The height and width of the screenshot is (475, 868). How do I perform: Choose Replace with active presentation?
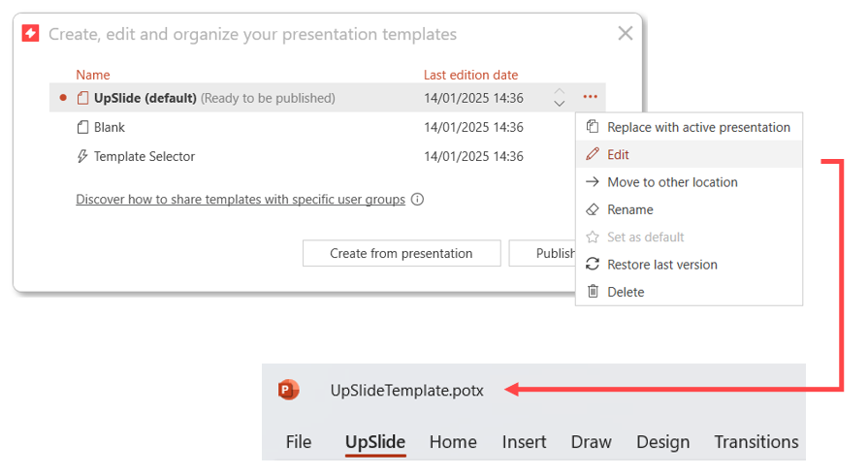pos(697,127)
